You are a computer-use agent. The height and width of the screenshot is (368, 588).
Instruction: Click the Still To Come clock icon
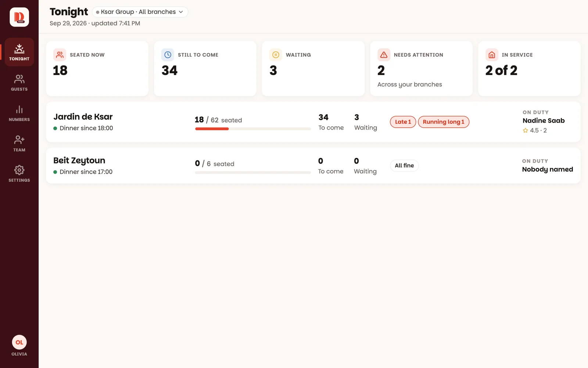tap(168, 55)
